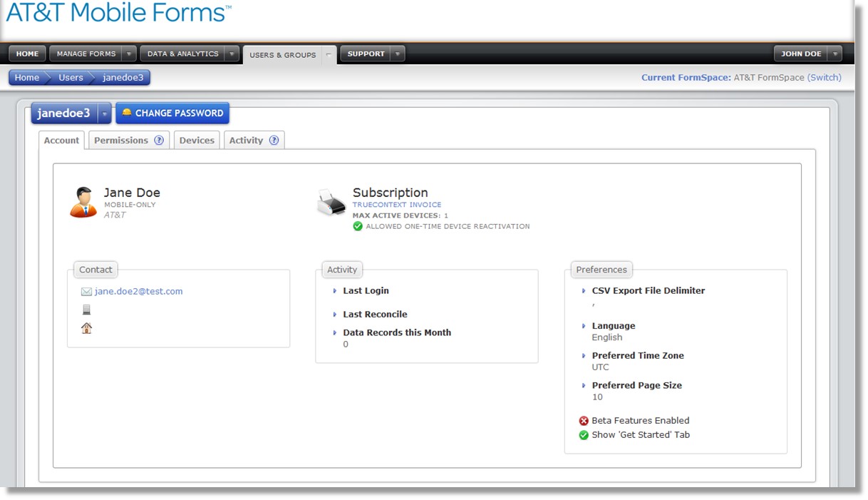Click the mobile phone icon in Contact

pos(86,310)
